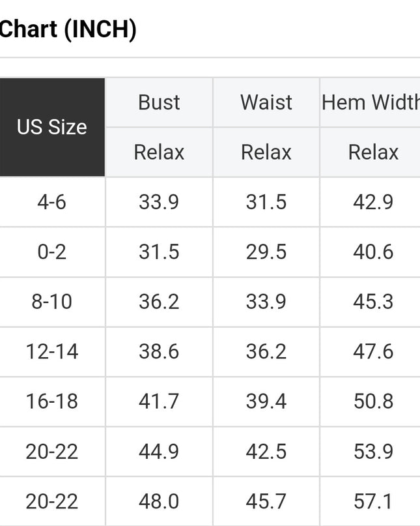Viewport: 420px width, 526px height.
Task: Click the waist value 39.4
Action: click(266, 402)
